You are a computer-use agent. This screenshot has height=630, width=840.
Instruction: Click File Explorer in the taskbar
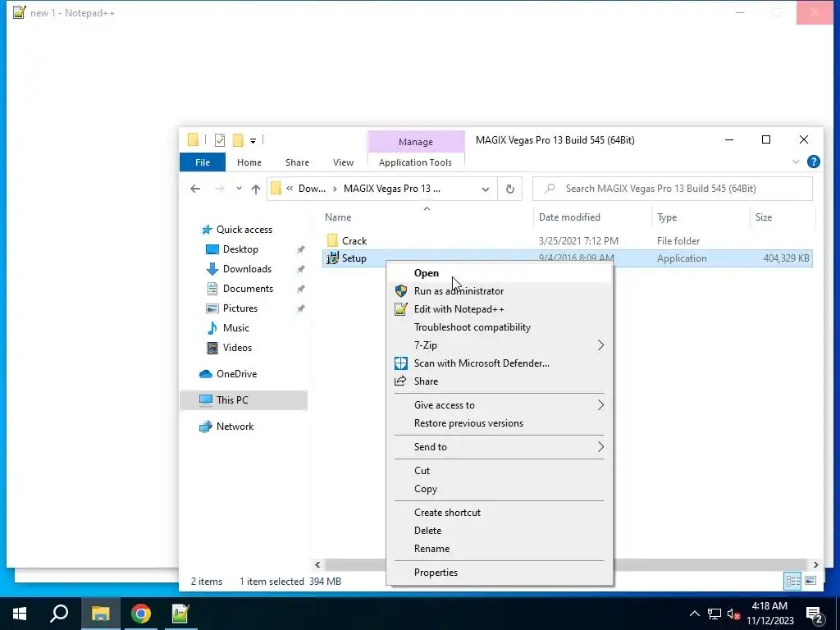point(100,614)
